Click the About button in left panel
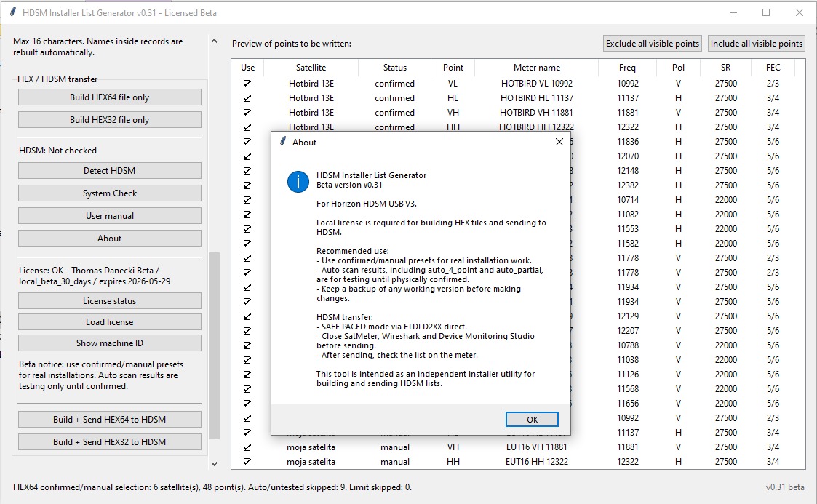The width and height of the screenshot is (817, 504). 109,238
